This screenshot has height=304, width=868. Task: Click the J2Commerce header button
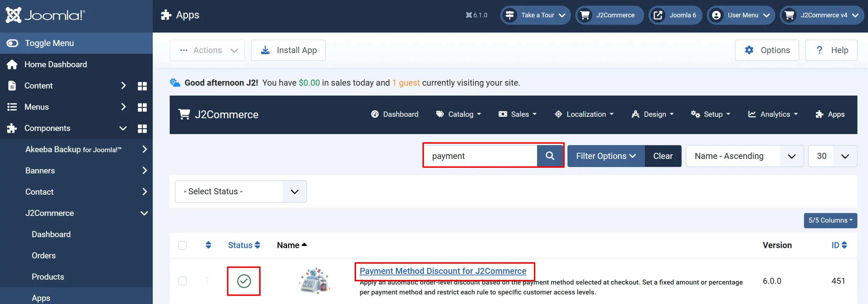pos(610,15)
